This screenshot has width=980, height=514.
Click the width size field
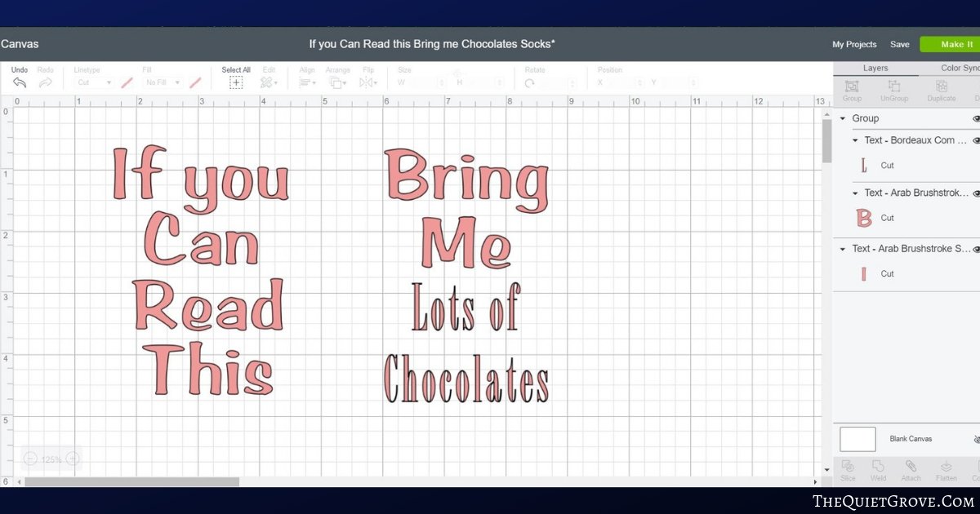point(426,82)
